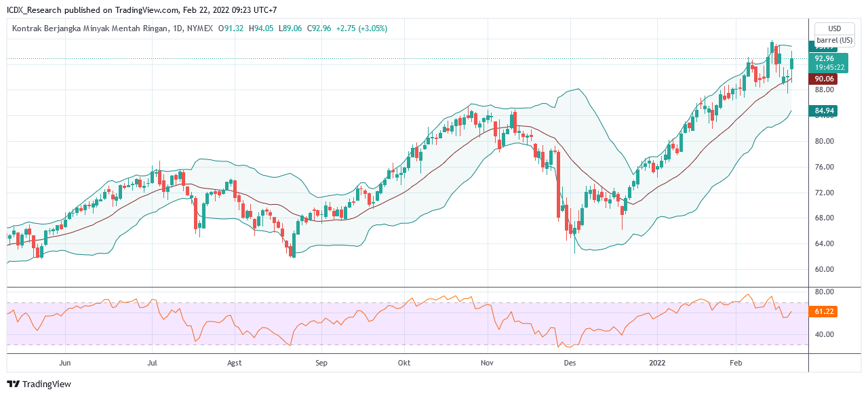Click the Okt label on time axis
Viewport: 868px width, 396px height.
(x=403, y=363)
